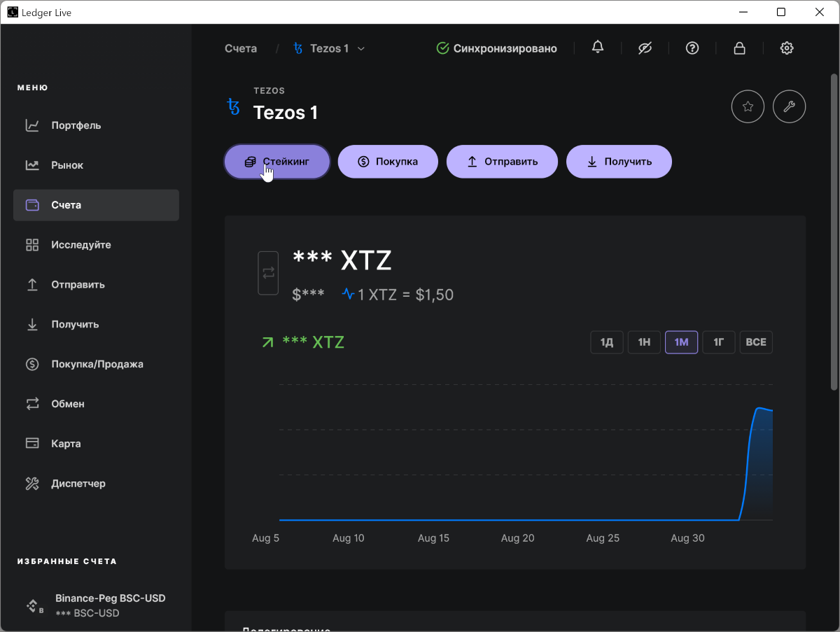Click the sidebar Отправить upload arrow icon

[32, 285]
